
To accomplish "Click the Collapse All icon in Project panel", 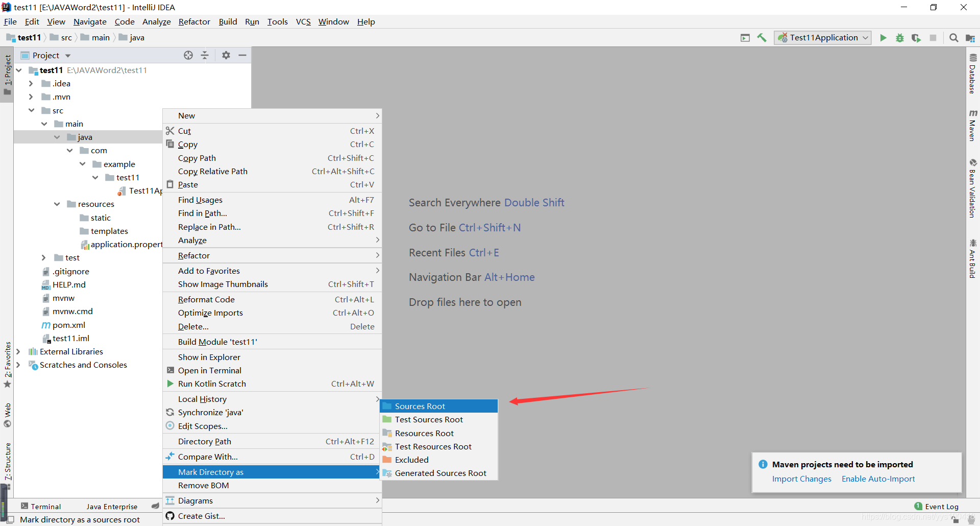I will coord(205,55).
